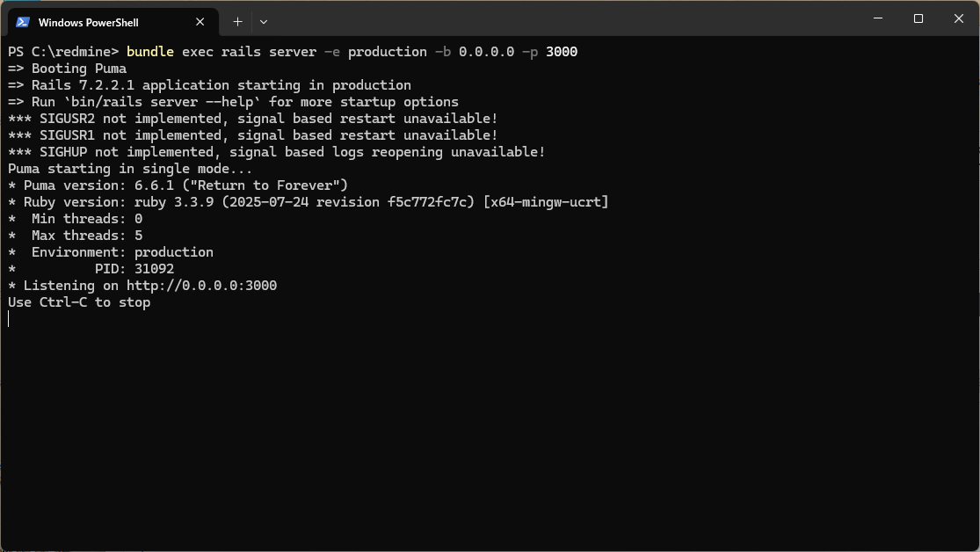Open the new tab dropdown chevron
980x552 pixels.
[263, 21]
